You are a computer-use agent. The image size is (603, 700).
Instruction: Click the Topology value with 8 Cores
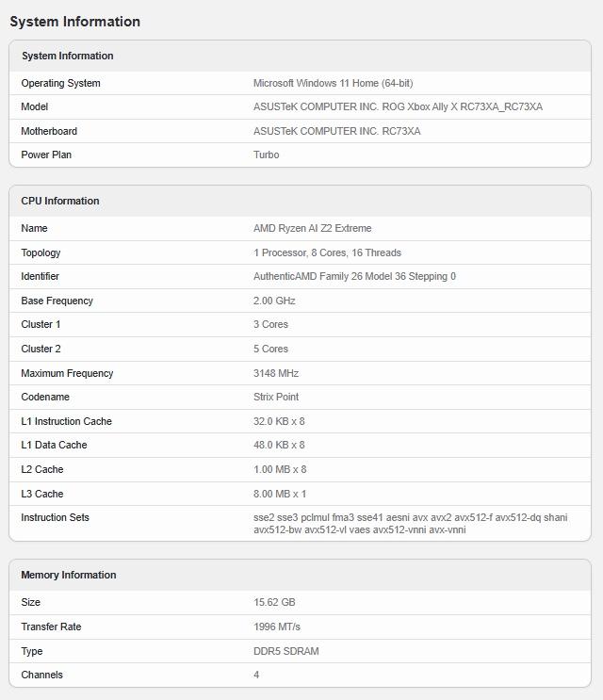(x=327, y=252)
